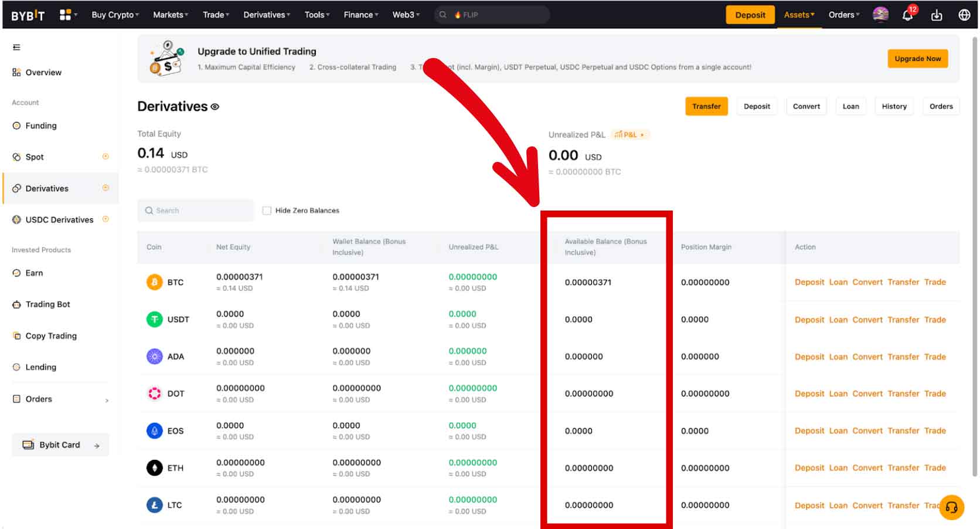
Task: Collapse the sidebar using the top-left icon
Action: click(16, 46)
